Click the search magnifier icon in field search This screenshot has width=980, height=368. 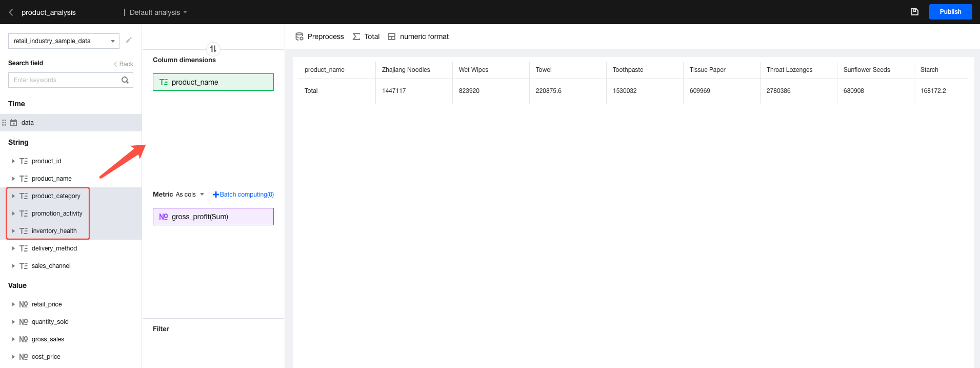point(125,80)
